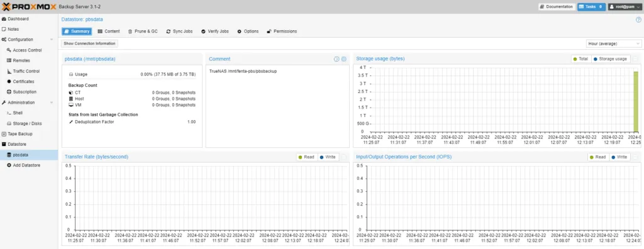Open the Documentation button
This screenshot has width=644, height=249.
pos(557,6)
